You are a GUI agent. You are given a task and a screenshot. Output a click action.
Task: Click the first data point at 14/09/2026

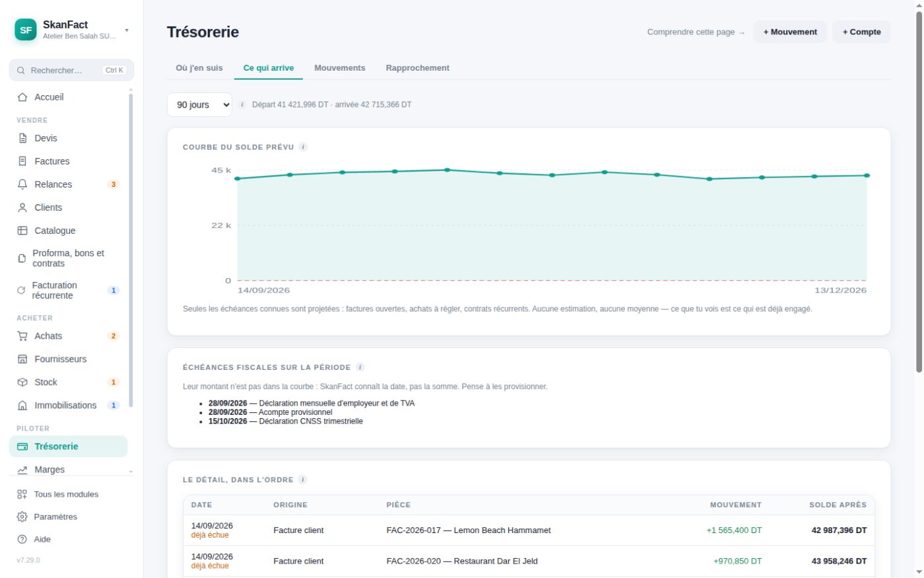pyautogui.click(x=238, y=178)
